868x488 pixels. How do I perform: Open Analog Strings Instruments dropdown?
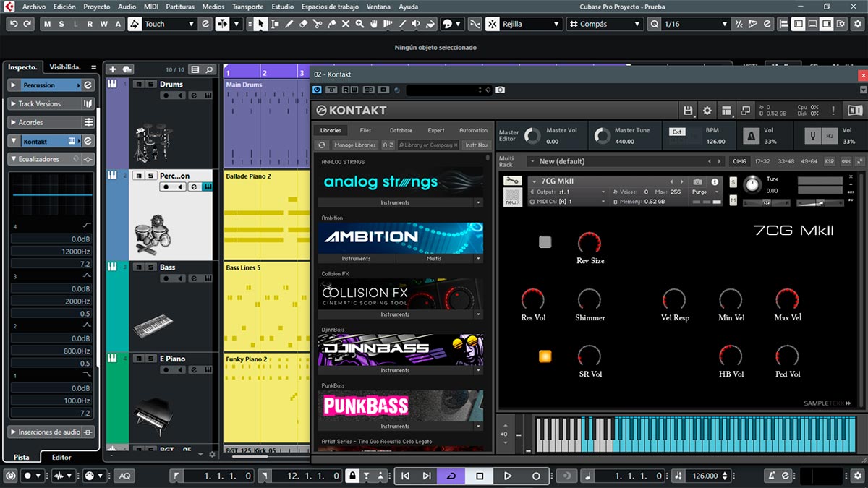click(x=478, y=203)
